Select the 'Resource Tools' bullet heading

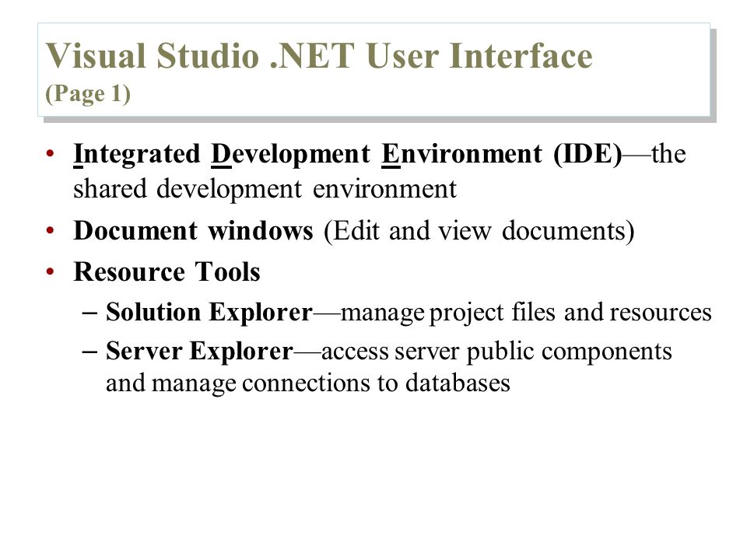[167, 272]
